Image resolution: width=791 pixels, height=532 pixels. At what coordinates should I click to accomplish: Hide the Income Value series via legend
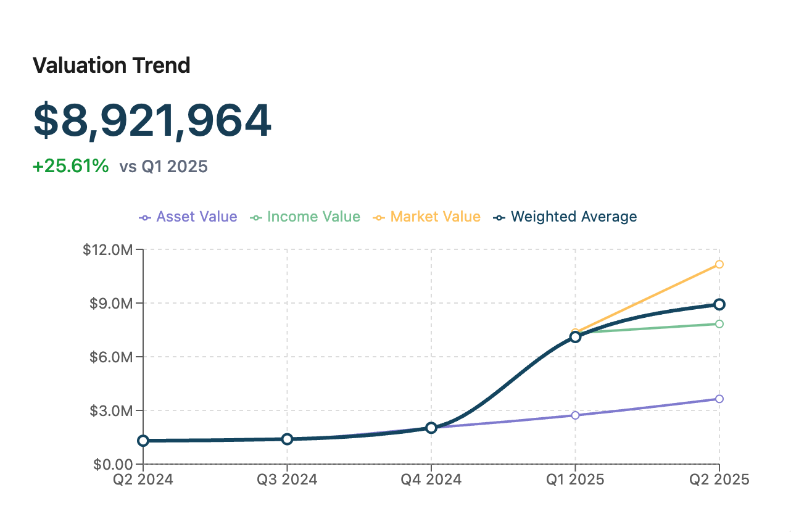pyautogui.click(x=305, y=217)
